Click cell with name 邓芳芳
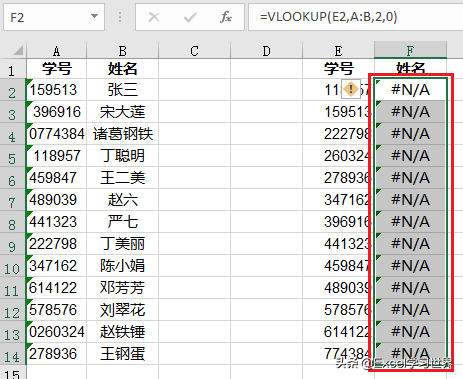 pos(122,288)
